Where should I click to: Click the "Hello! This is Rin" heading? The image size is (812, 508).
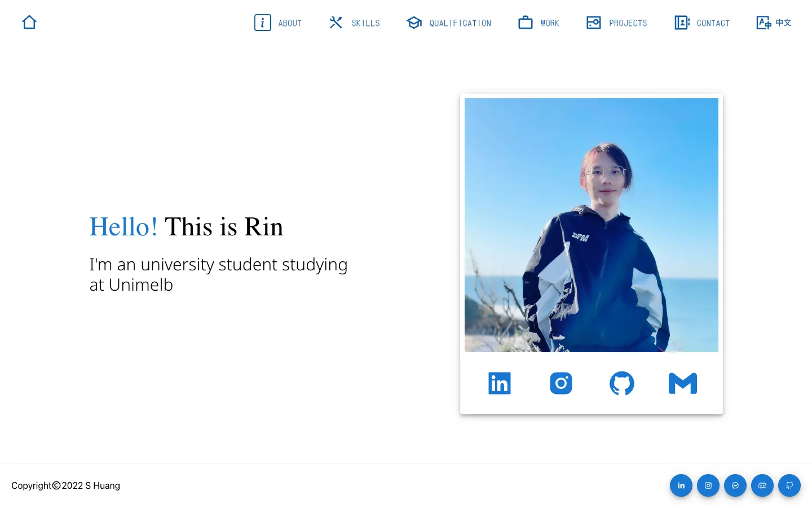pos(186,227)
